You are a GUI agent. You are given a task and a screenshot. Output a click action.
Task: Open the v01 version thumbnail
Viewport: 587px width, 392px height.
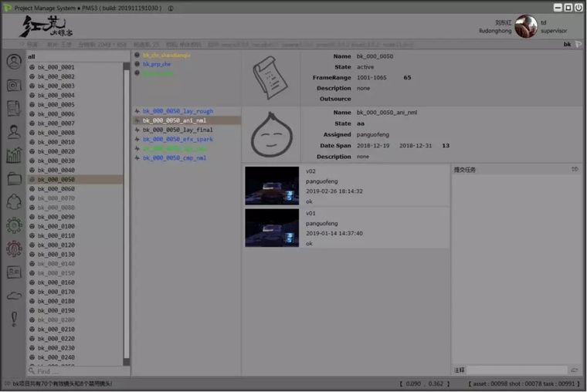point(271,228)
